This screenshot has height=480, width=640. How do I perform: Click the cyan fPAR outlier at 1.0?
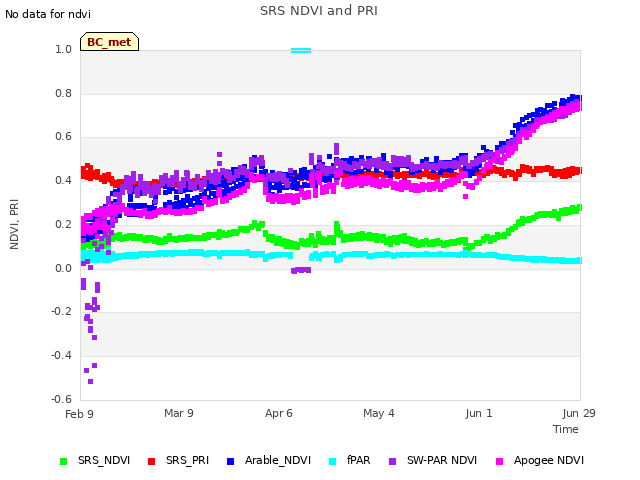[x=301, y=51]
